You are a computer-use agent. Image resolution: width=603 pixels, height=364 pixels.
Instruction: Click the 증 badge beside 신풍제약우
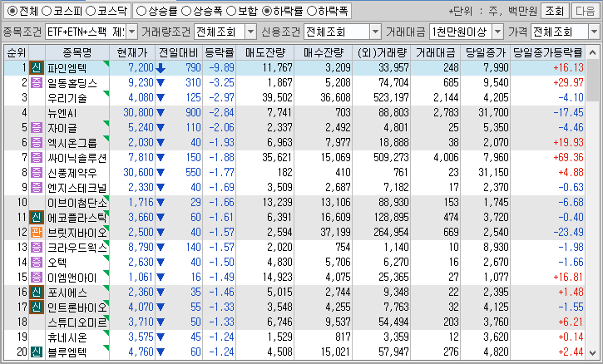point(37,173)
